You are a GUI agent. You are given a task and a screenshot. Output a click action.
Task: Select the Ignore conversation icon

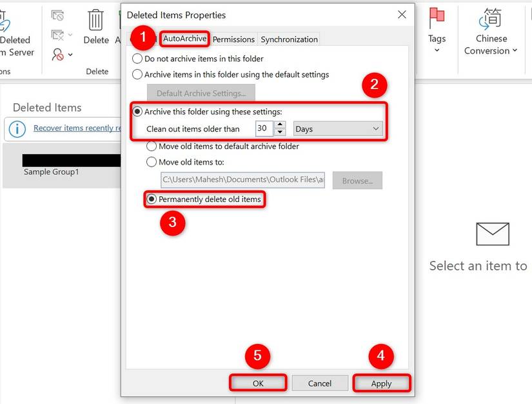(58, 14)
